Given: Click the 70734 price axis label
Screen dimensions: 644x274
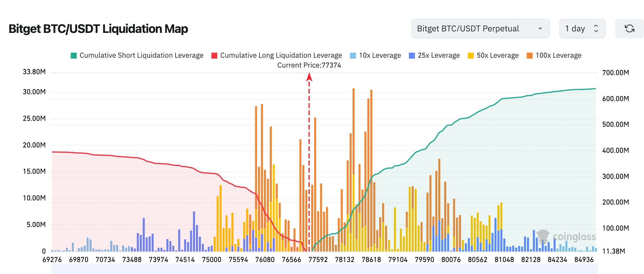Looking at the screenshot, I should (x=105, y=260).
